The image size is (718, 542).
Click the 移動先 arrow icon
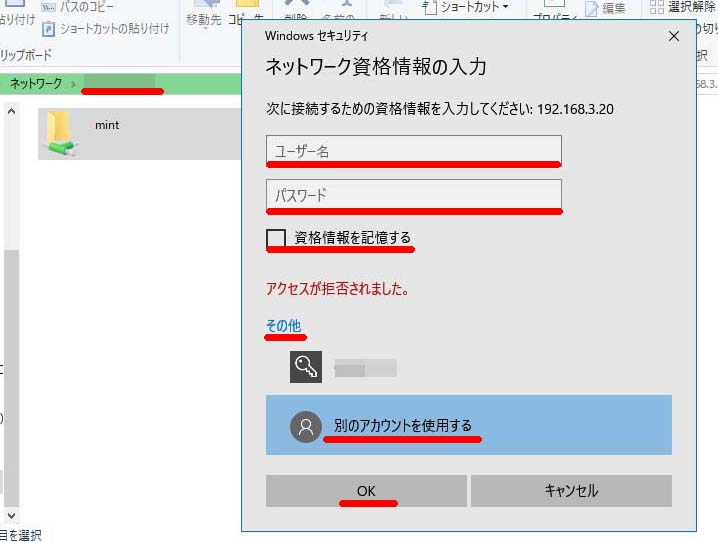(x=204, y=5)
